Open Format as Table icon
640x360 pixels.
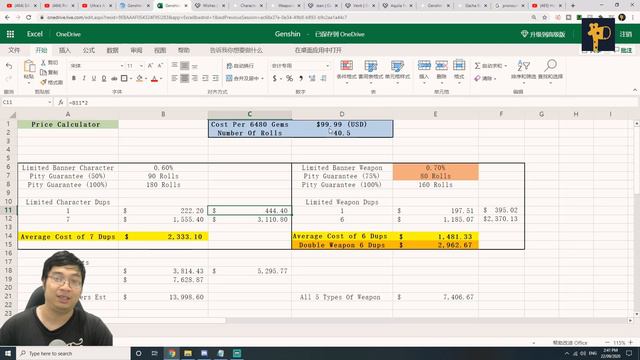pos(371,65)
